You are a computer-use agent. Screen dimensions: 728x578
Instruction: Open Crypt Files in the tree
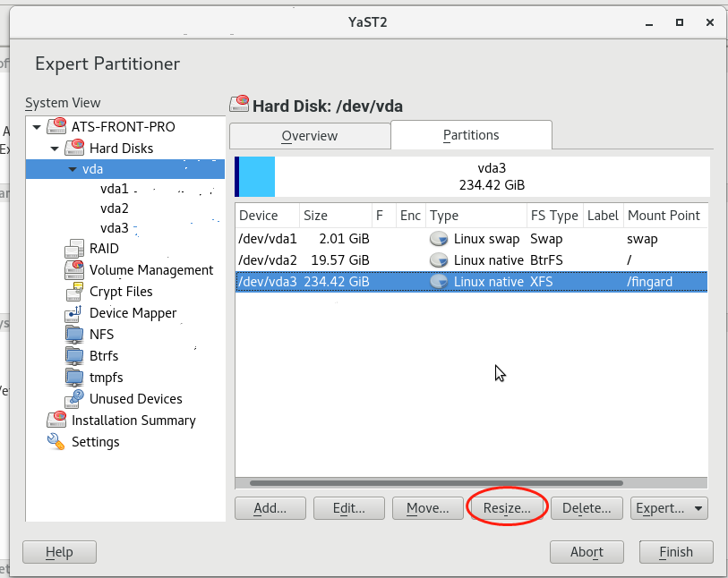(121, 292)
